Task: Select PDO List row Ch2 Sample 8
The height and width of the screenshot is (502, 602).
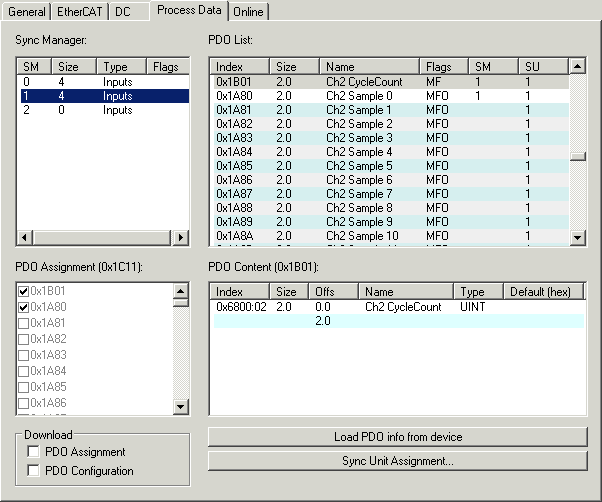Action: pyautogui.click(x=391, y=208)
